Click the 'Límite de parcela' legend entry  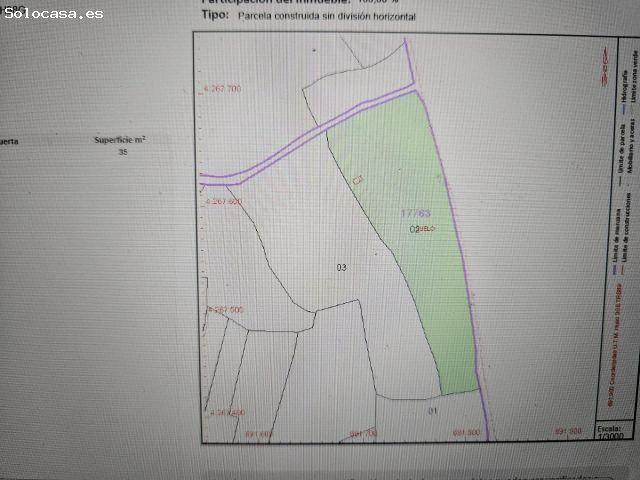tap(622, 154)
